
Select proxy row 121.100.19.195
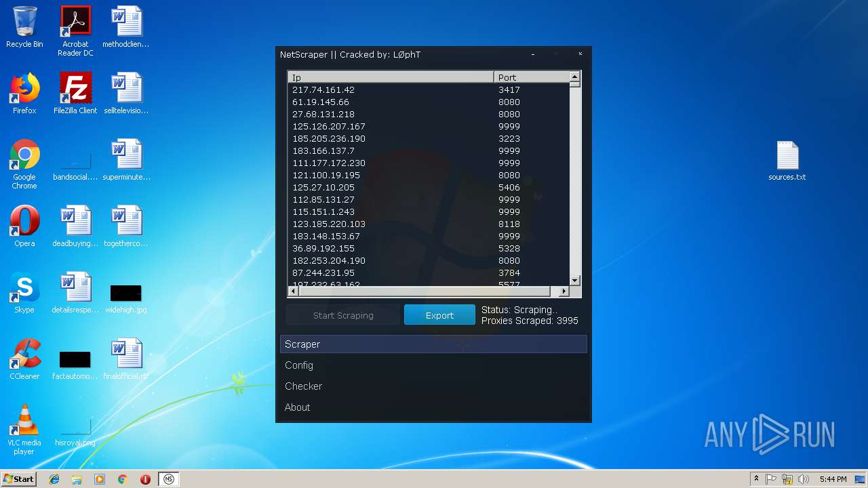pos(429,175)
